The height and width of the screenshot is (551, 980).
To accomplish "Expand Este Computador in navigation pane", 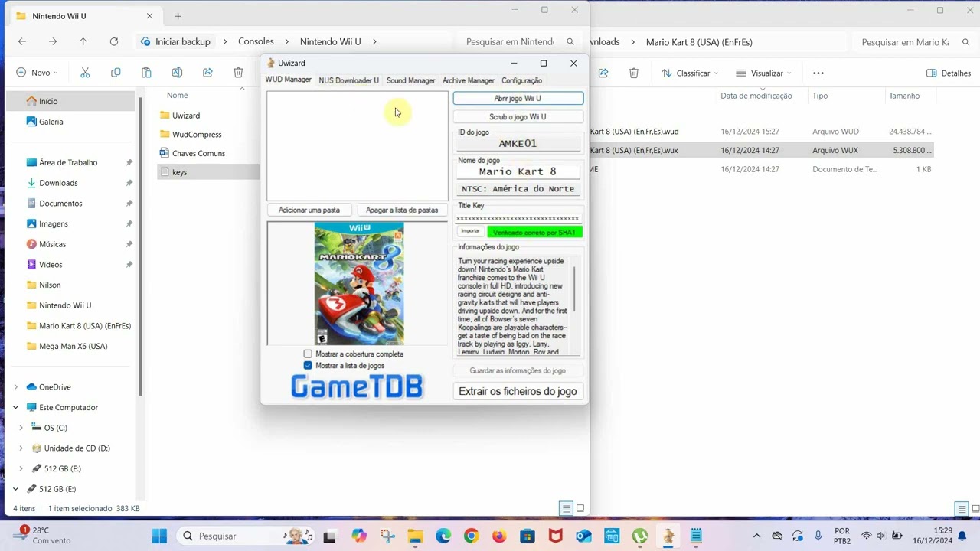I will click(16, 408).
